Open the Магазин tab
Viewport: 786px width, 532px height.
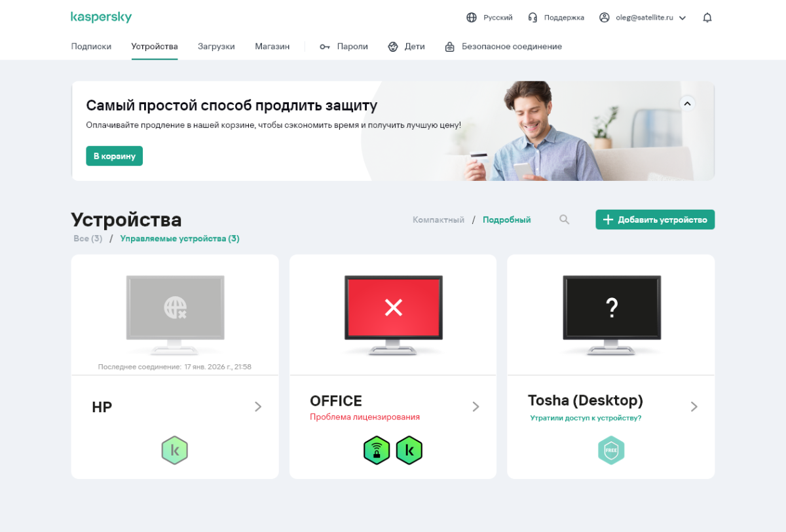(272, 47)
